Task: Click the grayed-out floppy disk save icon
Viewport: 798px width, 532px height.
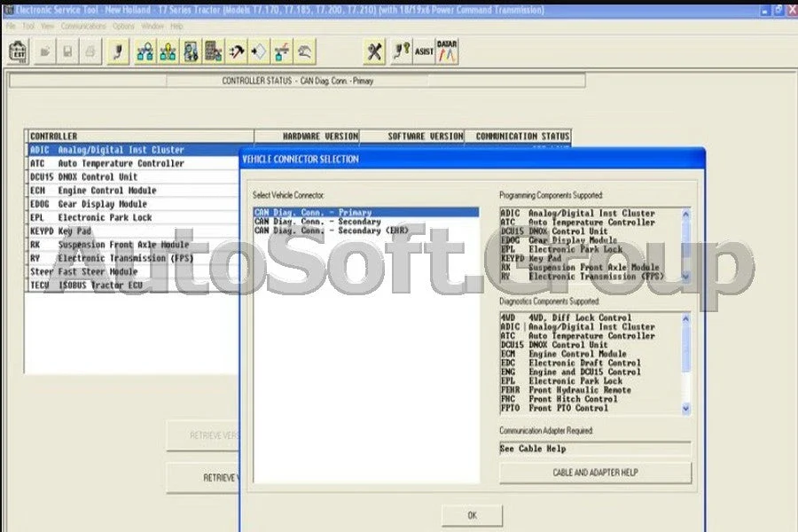Action: click(x=67, y=52)
